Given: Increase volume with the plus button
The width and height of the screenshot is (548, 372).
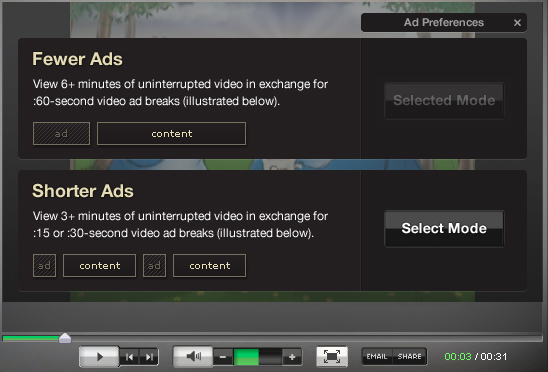Looking at the screenshot, I should [292, 357].
